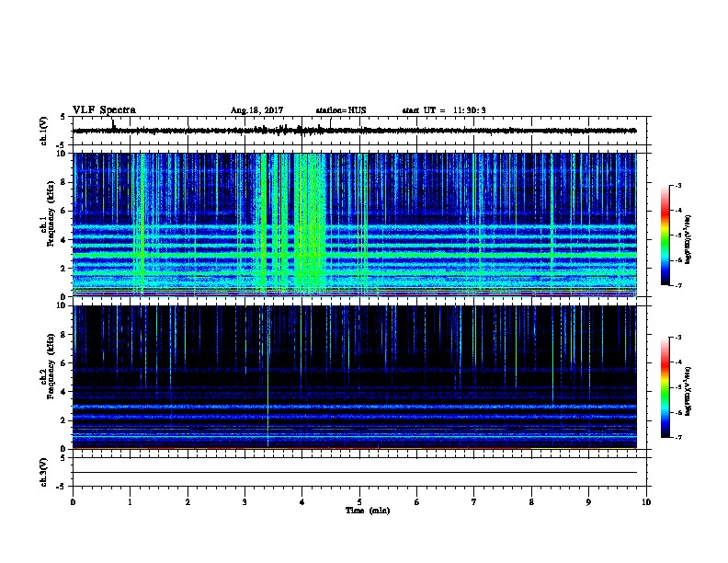Click the ch.2 color bar's log(PSD) label
The image size is (728, 563).
point(688,392)
